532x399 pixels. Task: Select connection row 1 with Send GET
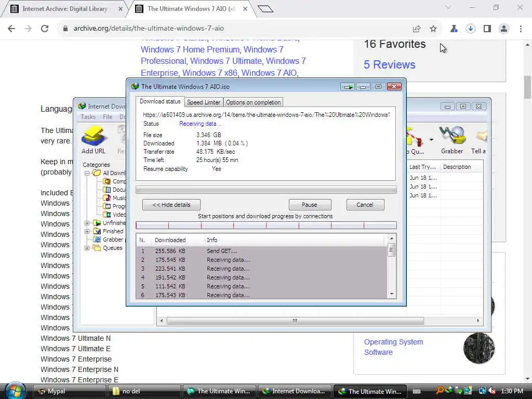click(262, 251)
